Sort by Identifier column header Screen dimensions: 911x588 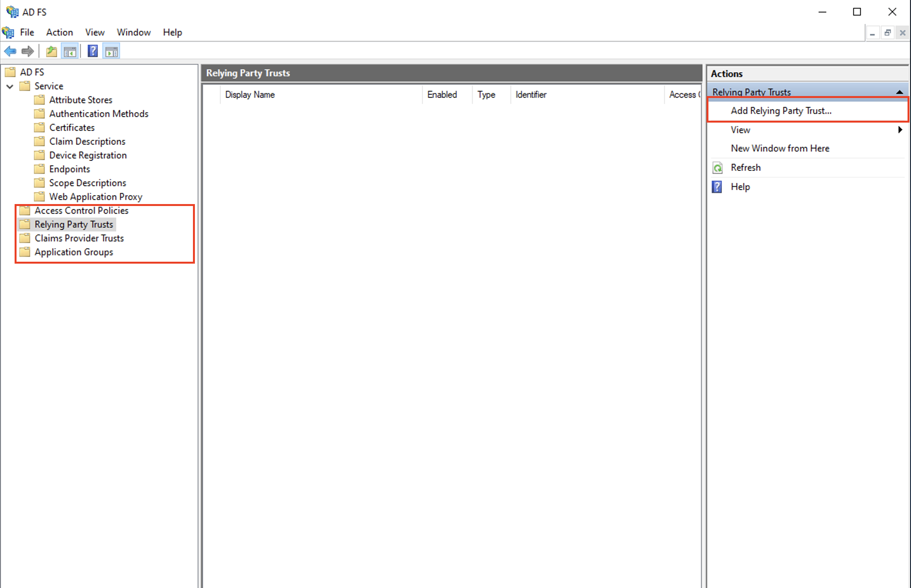click(588, 95)
